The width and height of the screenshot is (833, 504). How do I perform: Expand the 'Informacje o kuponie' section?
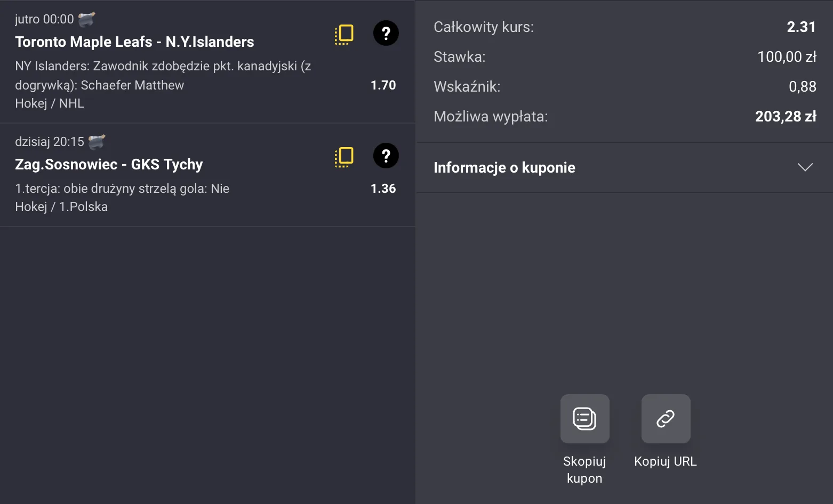tap(804, 167)
